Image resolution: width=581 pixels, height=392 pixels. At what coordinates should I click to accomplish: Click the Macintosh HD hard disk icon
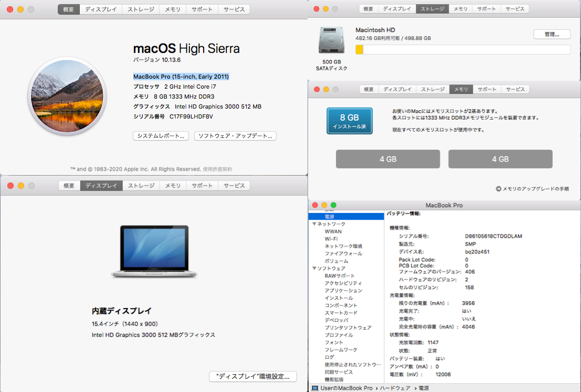331,40
